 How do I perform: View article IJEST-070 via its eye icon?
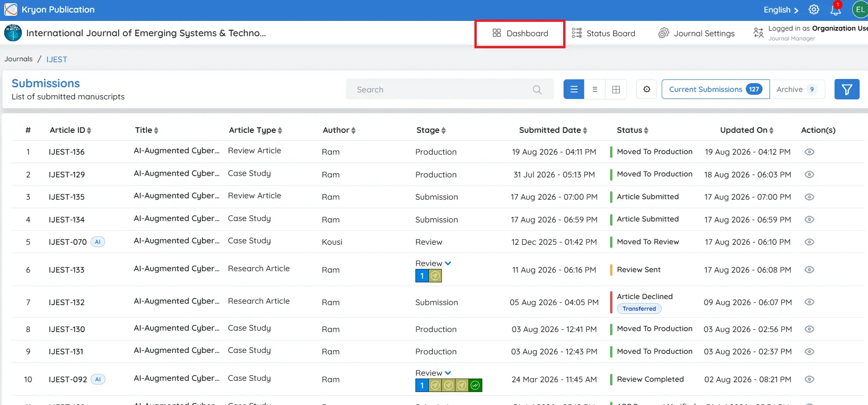(809, 242)
